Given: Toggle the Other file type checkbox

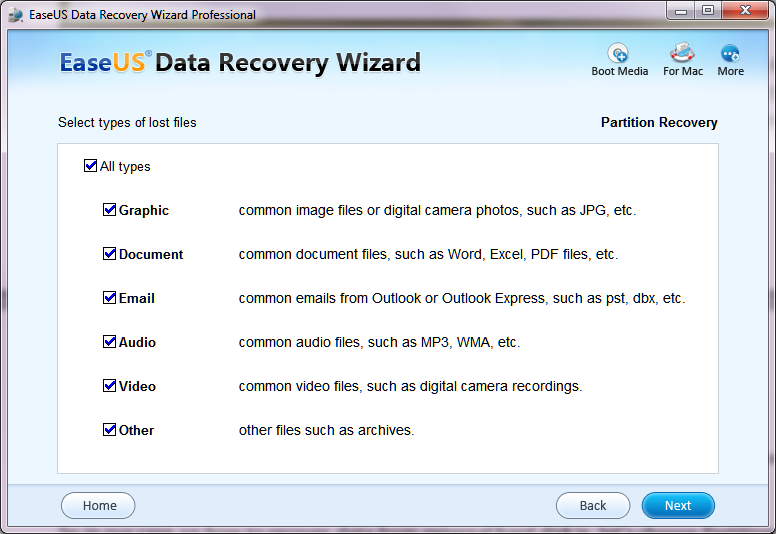Looking at the screenshot, I should [x=109, y=430].
